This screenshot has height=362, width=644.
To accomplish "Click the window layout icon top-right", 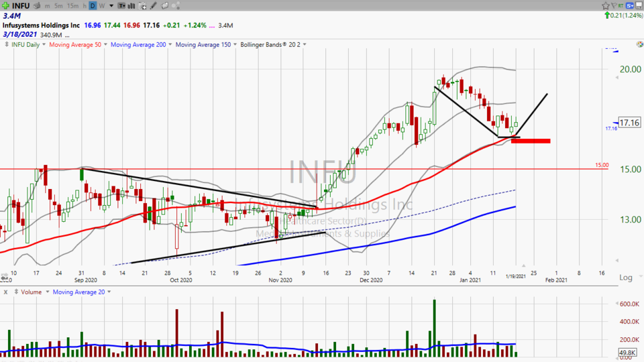I will click(639, 6).
